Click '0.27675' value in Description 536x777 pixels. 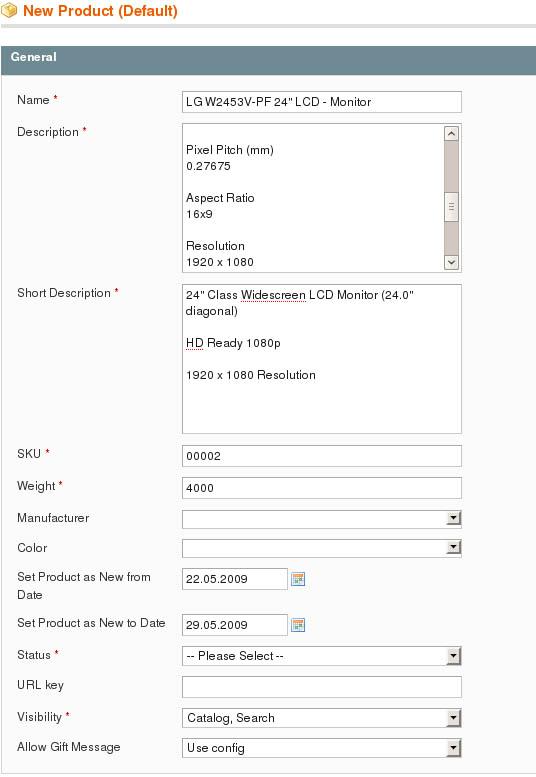[x=209, y=166]
